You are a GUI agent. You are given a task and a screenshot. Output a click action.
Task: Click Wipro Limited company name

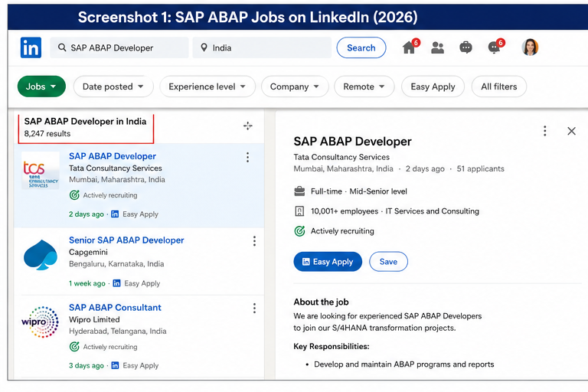pyautogui.click(x=94, y=319)
